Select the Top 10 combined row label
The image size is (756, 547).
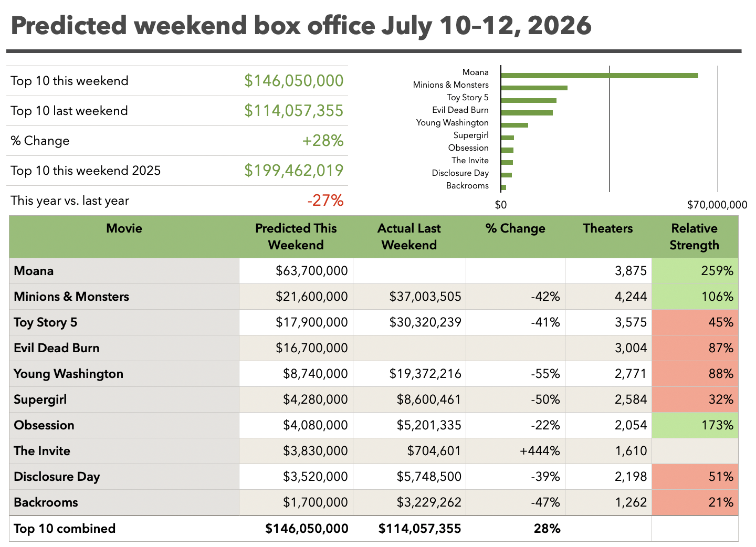pyautogui.click(x=65, y=529)
